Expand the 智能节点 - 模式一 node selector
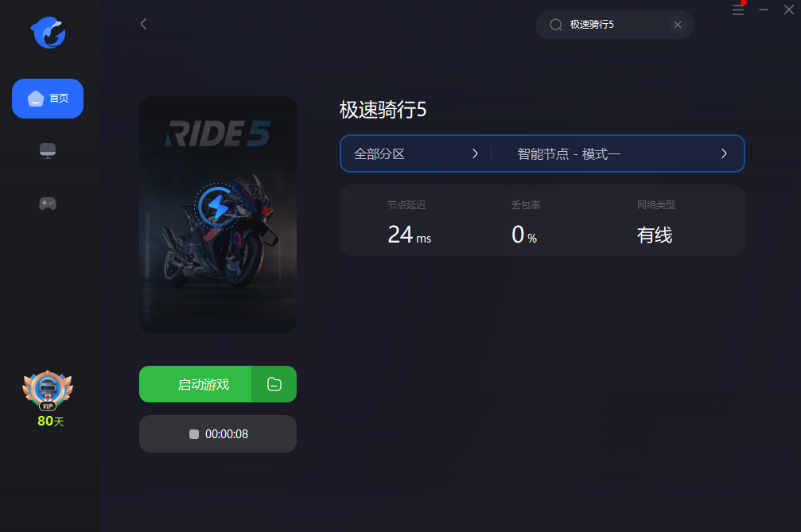Screen dimensions: 801x532 tap(618, 153)
